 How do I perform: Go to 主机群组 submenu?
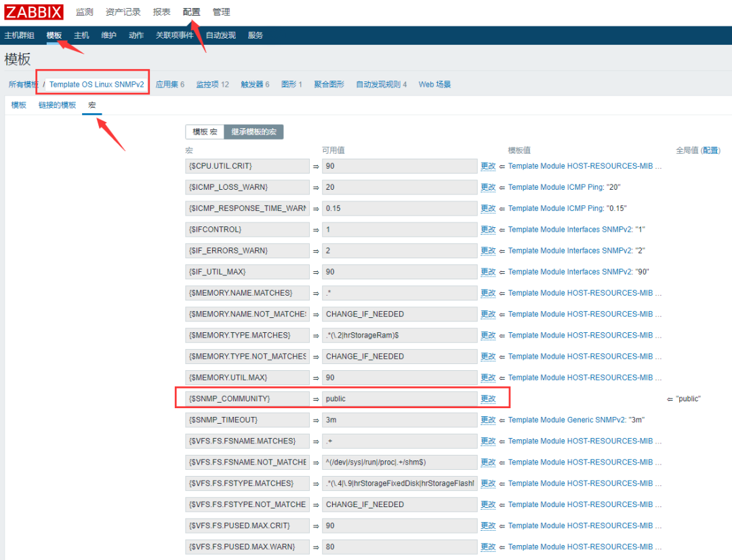pos(20,35)
